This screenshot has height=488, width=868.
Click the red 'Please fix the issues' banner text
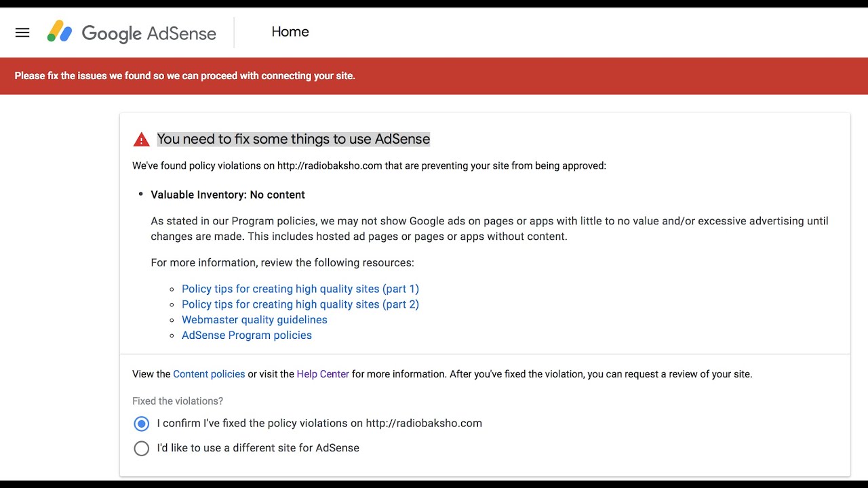pyautogui.click(x=185, y=76)
